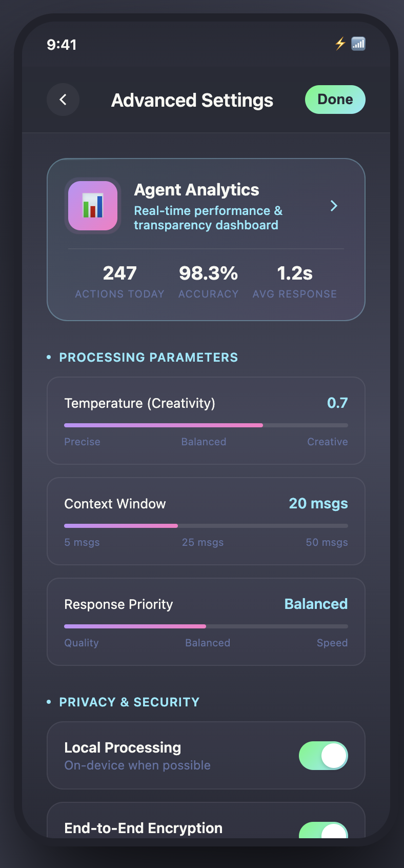This screenshot has width=404, height=868.
Task: Tap the Agent Analytics colorful bar chart icon
Action: point(92,205)
